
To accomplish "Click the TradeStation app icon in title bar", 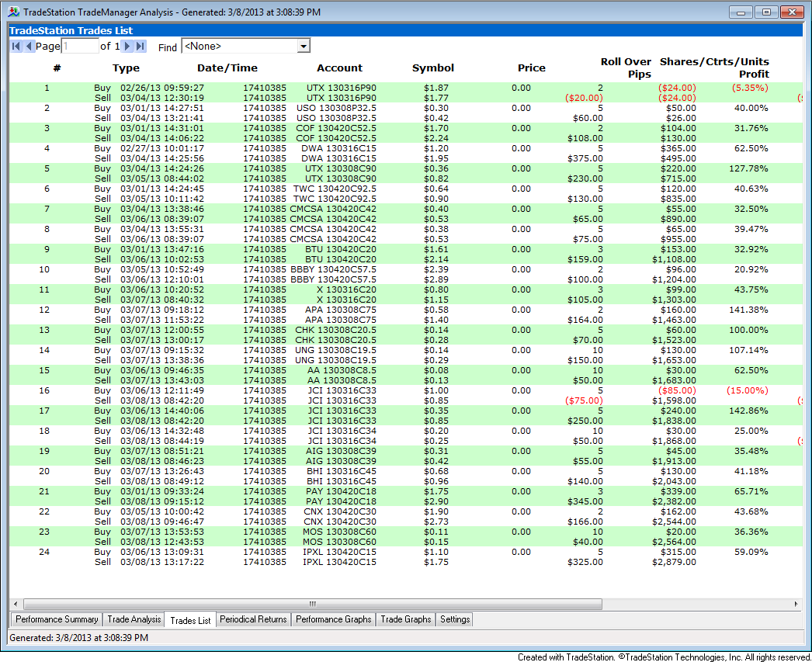I will (x=13, y=12).
